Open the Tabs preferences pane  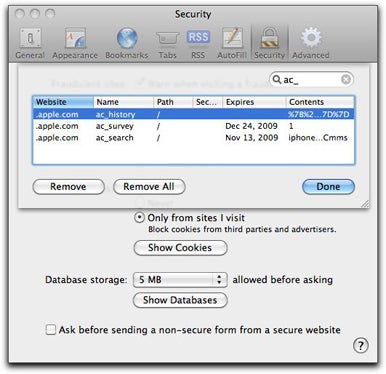[x=167, y=44]
